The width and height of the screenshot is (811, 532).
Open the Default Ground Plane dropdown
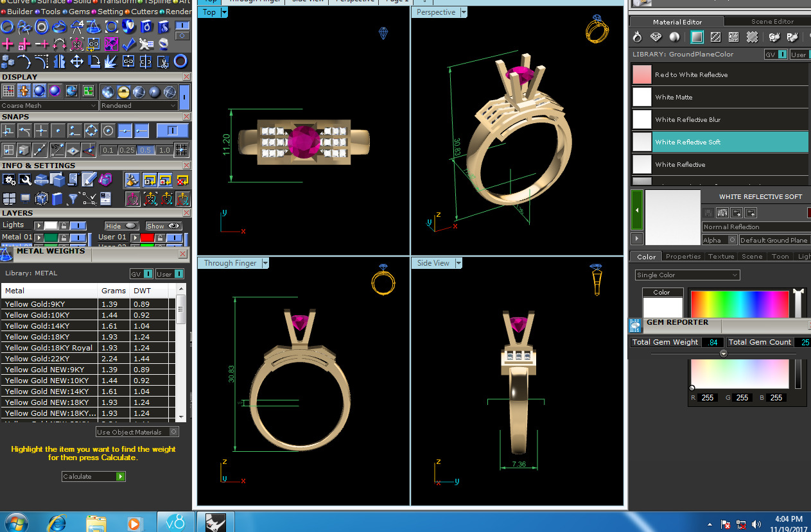coord(775,240)
